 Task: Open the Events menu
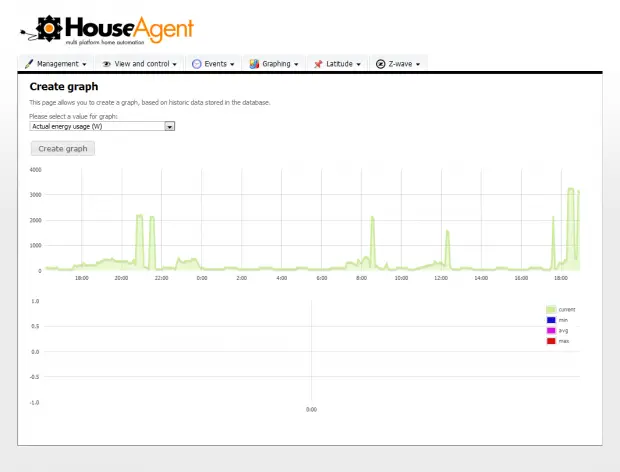[x=214, y=64]
